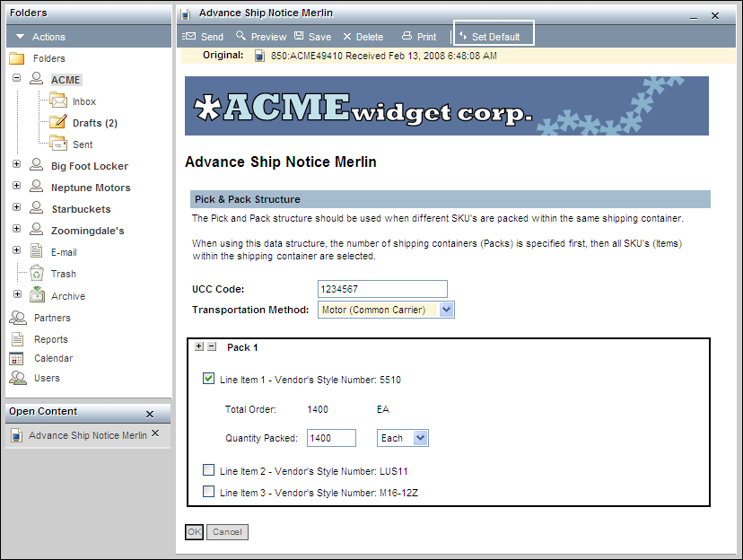743x560 pixels.
Task: Minimize the Advance Ship Notice window
Action: (694, 16)
